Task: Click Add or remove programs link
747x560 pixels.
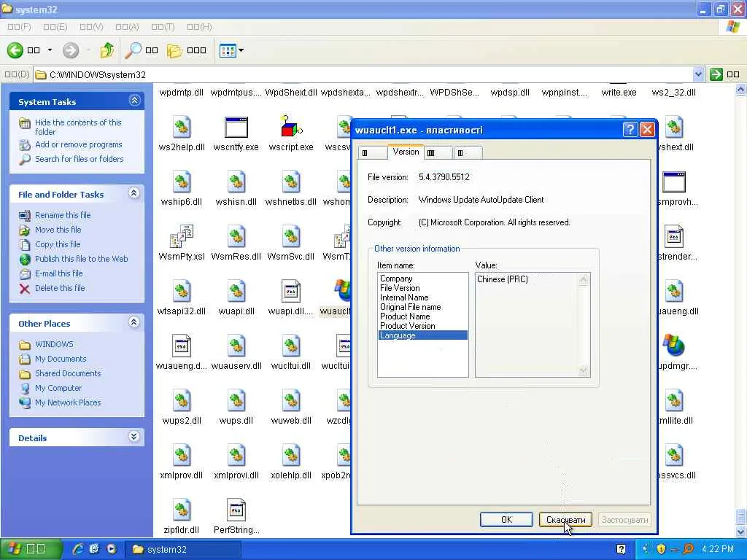Action: [x=79, y=144]
